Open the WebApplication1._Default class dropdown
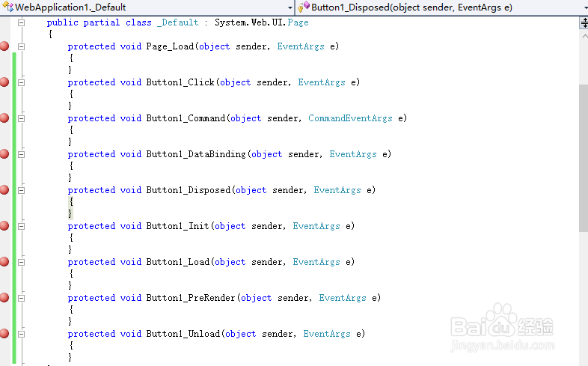The width and height of the screenshot is (588, 366). pos(290,7)
